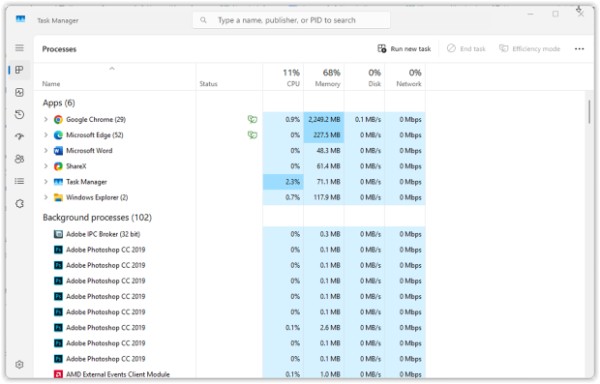Image resolution: width=600 pixels, height=384 pixels.
Task: Click Chrome's 2,249.2 MB memory cell
Action: point(324,119)
